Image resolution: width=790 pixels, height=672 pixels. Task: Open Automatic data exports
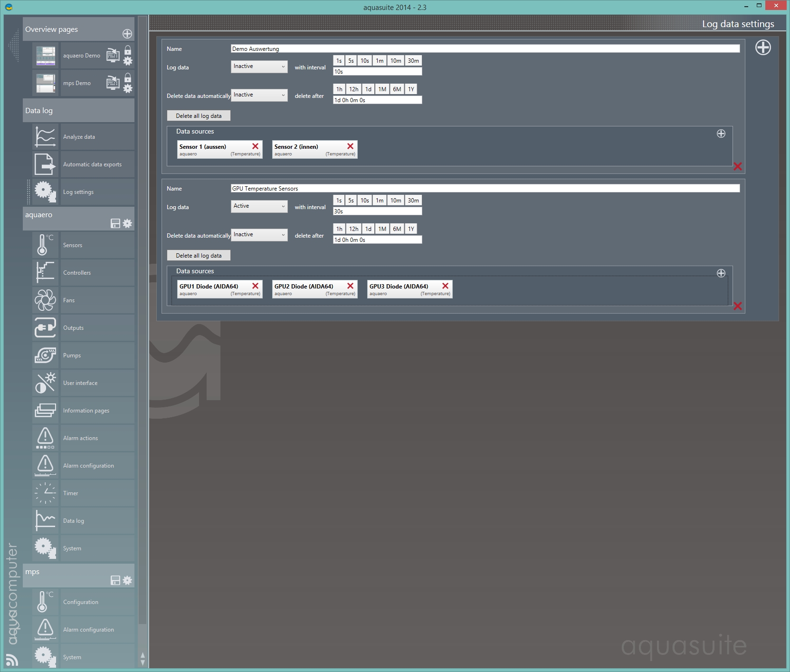pyautogui.click(x=84, y=164)
